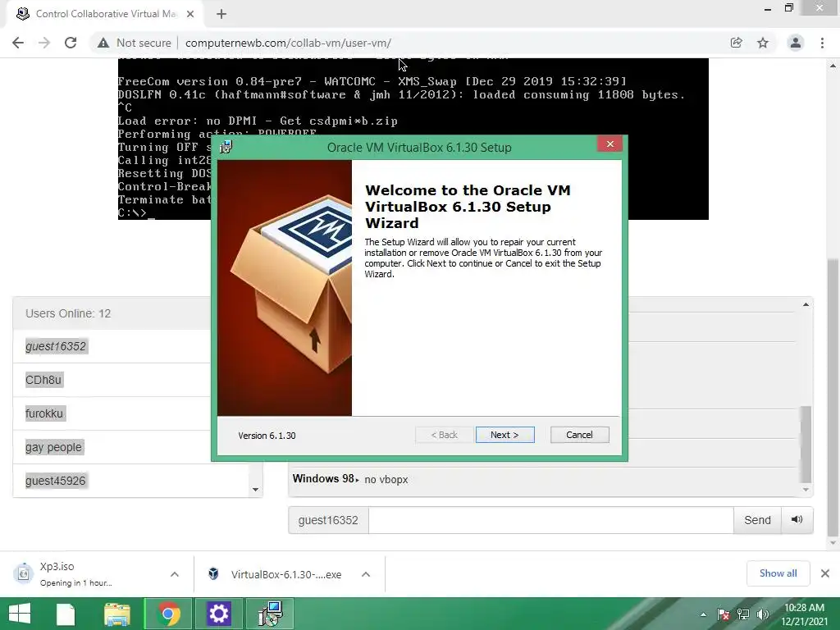
Task: Click the address bar URL
Action: coord(288,43)
